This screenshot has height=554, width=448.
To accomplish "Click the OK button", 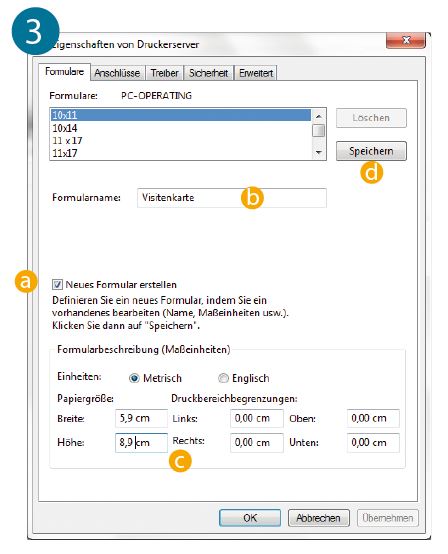I will pos(250,518).
